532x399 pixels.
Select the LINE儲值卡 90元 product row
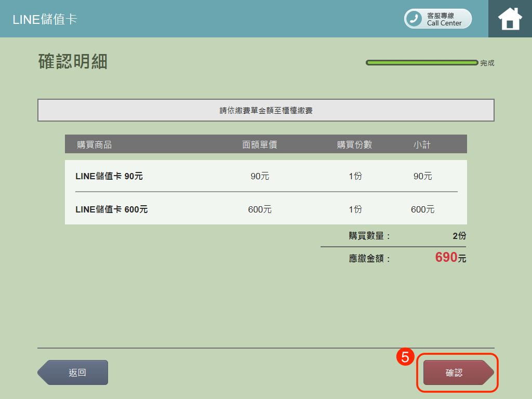pos(266,176)
